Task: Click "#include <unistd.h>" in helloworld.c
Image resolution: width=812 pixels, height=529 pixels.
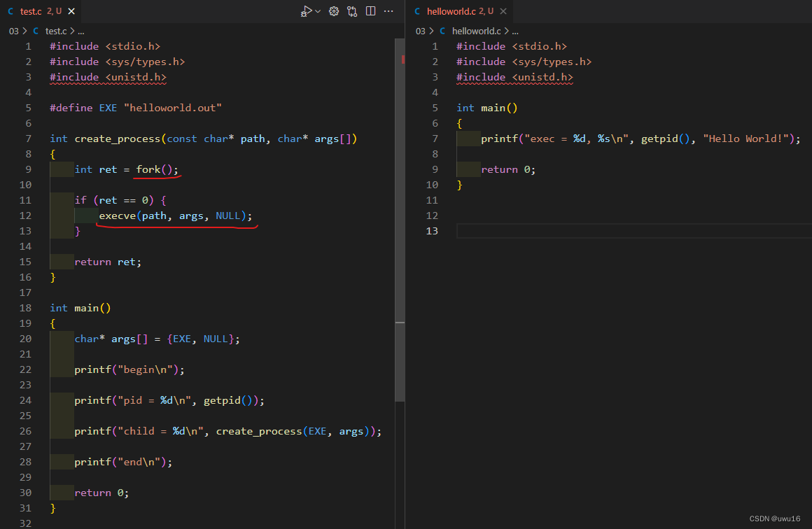Action: 514,77
